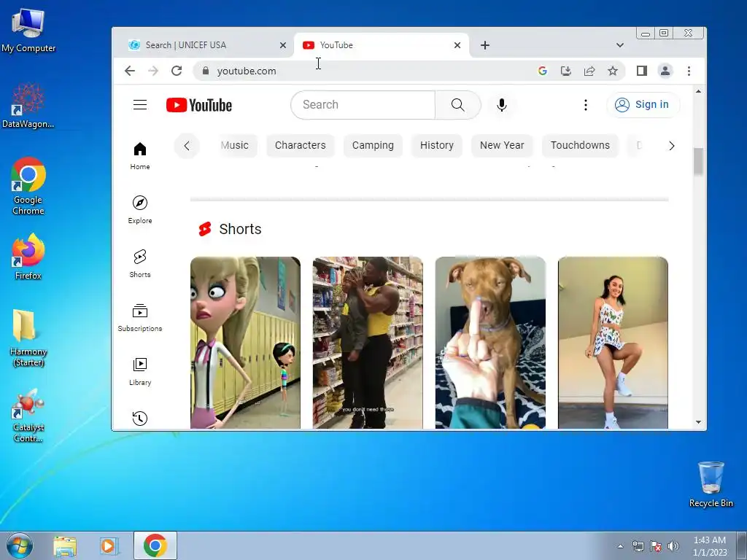Click Chrome icon in taskbar
The width and height of the screenshot is (747, 560).
pos(155,545)
